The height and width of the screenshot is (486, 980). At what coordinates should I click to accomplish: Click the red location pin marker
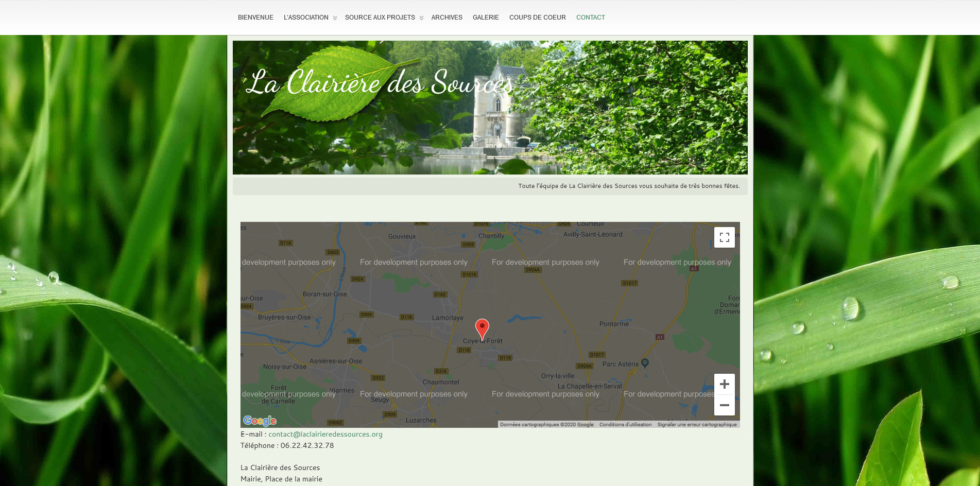click(482, 328)
